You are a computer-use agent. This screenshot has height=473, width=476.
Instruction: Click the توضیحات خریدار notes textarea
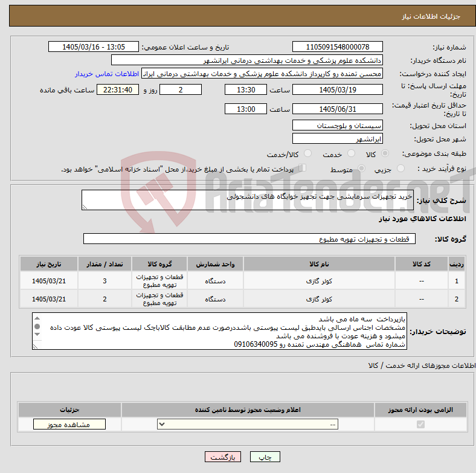click(x=219, y=331)
